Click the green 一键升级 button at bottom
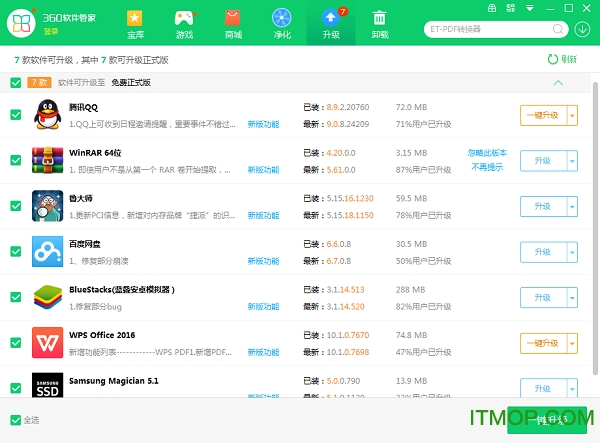 click(x=547, y=420)
